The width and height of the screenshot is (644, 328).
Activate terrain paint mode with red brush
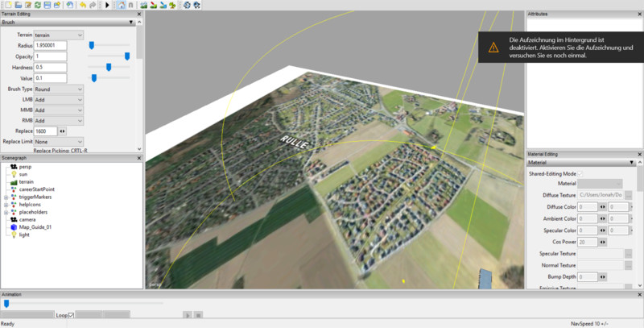click(x=153, y=5)
